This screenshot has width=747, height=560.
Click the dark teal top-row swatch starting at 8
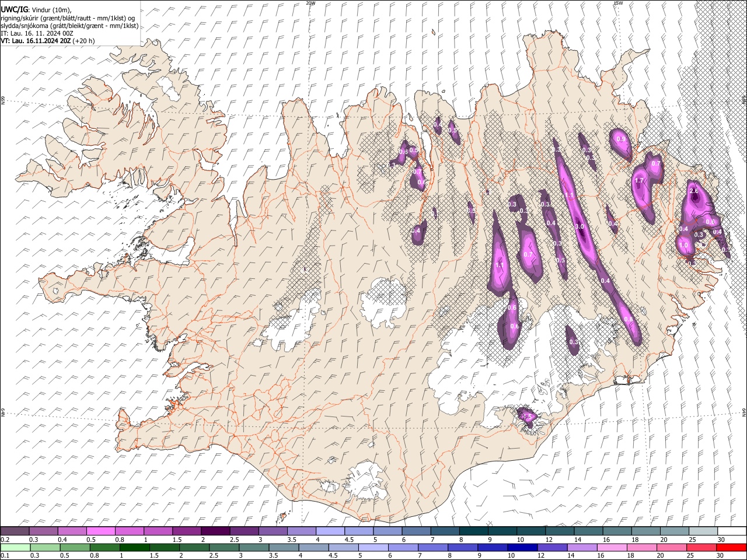474,531
